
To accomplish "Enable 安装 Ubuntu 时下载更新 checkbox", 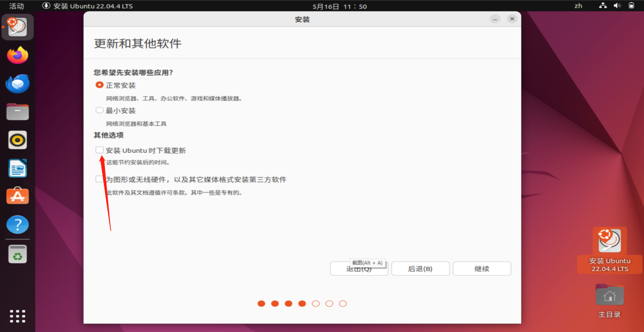I will click(x=99, y=150).
